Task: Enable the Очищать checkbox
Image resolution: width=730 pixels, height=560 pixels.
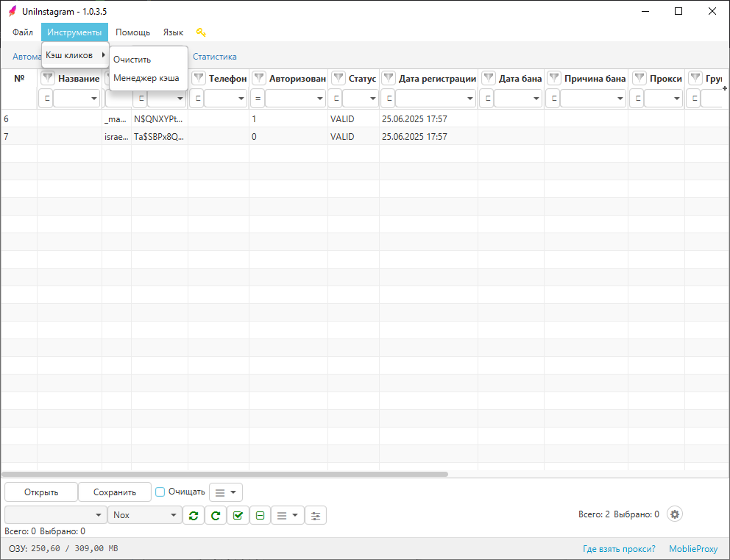Action: pyautogui.click(x=160, y=492)
